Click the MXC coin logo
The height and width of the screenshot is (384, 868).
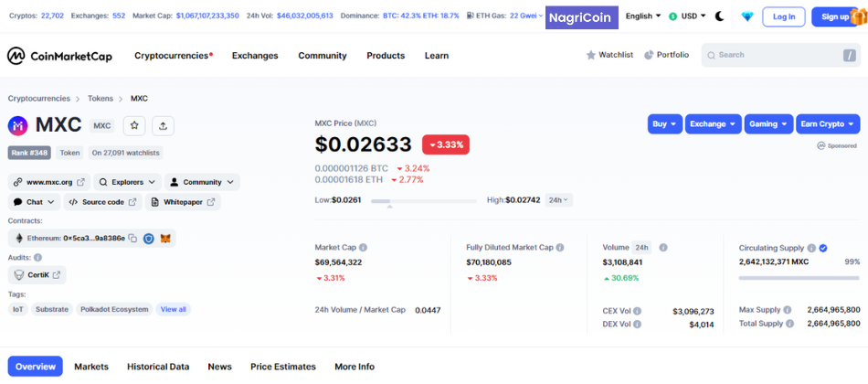17,126
